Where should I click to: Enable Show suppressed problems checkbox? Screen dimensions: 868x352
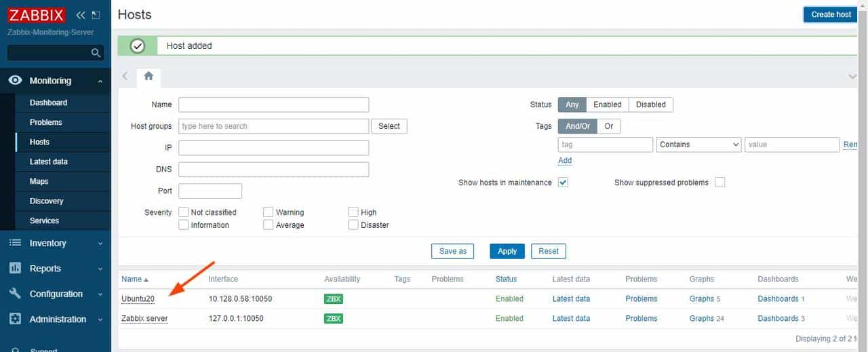click(720, 182)
